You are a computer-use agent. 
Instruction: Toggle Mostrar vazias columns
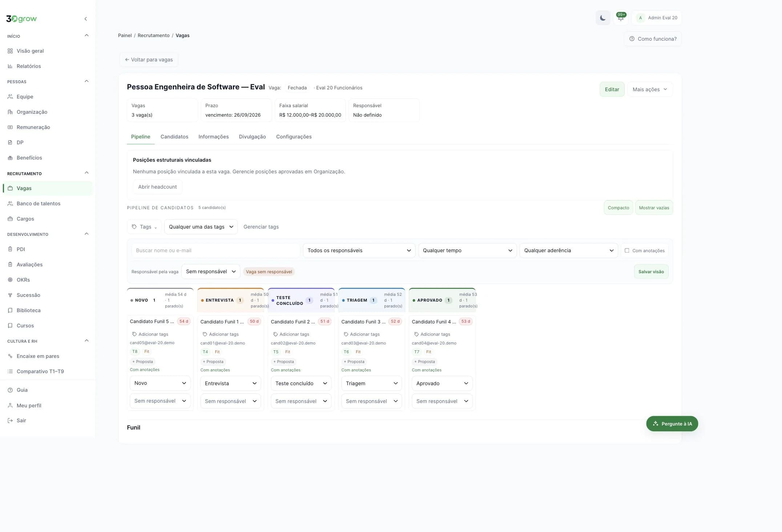(x=654, y=207)
